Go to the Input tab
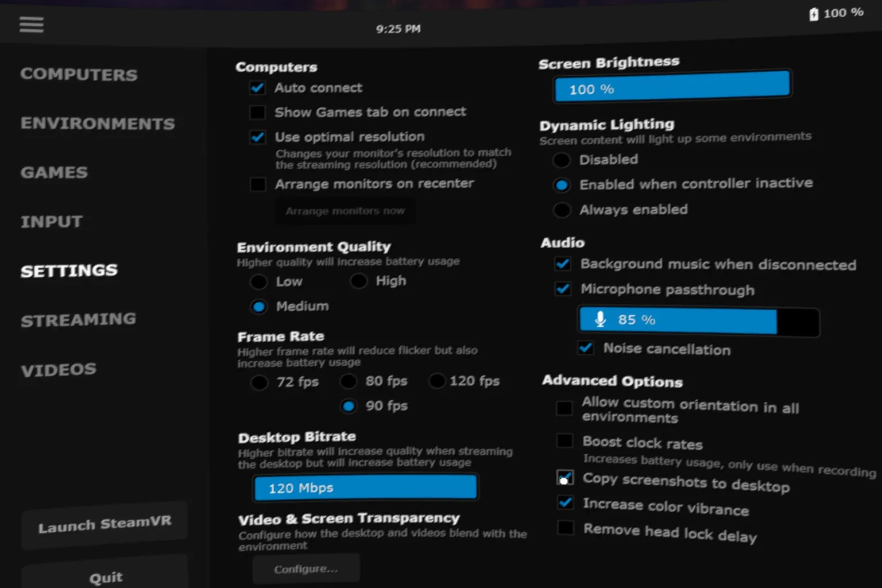The height and width of the screenshot is (588, 882). pyautogui.click(x=52, y=222)
